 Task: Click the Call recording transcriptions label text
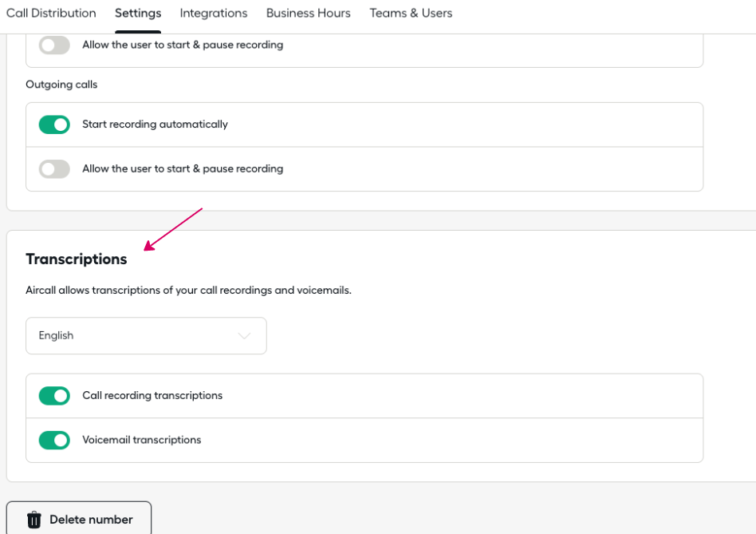click(152, 396)
